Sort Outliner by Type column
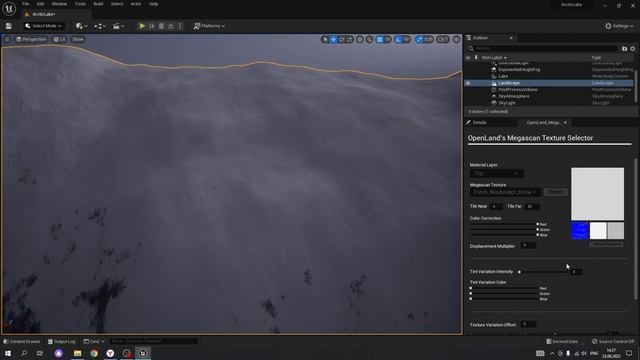Screen dimensions: 640x360 [x=596, y=58]
